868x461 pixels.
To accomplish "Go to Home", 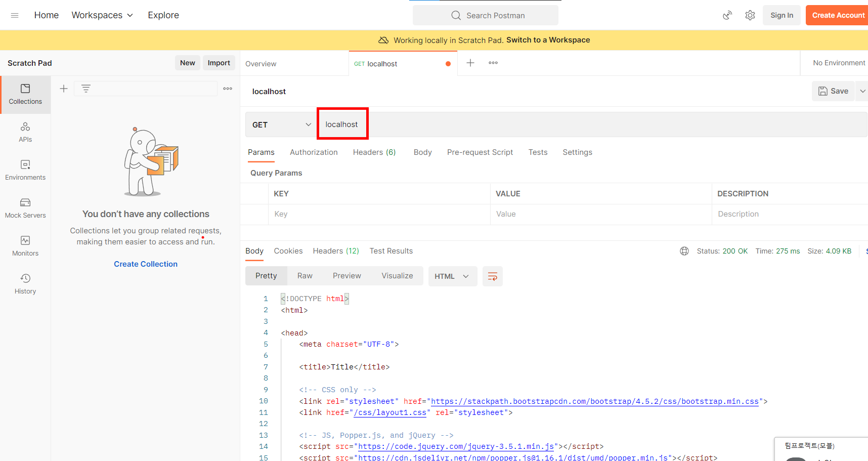I will click(x=47, y=15).
